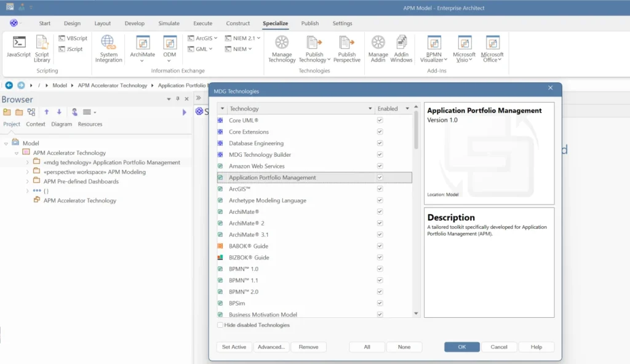Select the MDG Technology Builder row
The image size is (630, 364).
tap(314, 155)
